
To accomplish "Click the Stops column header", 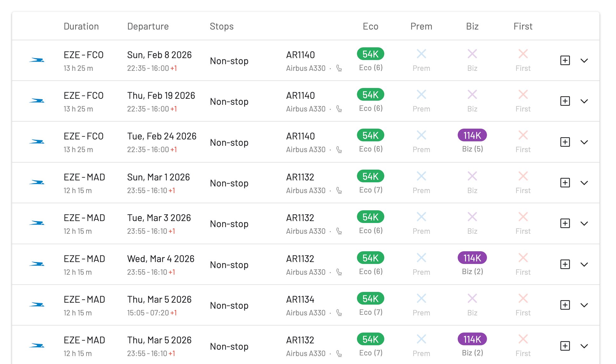I will [222, 26].
